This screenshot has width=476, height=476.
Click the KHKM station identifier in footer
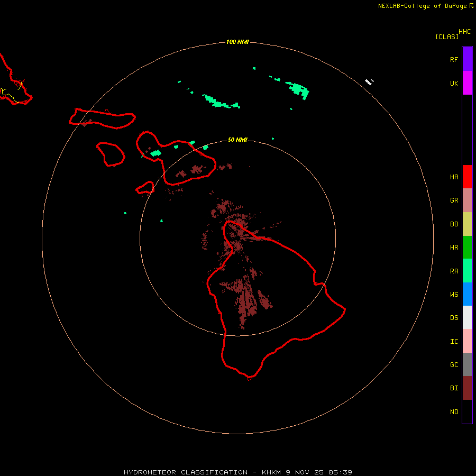(272, 472)
